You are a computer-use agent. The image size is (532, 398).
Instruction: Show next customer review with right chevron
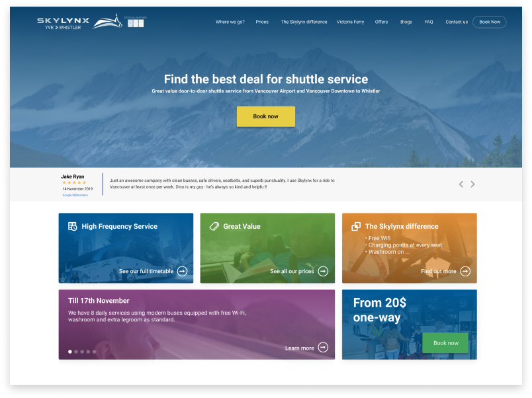472,184
